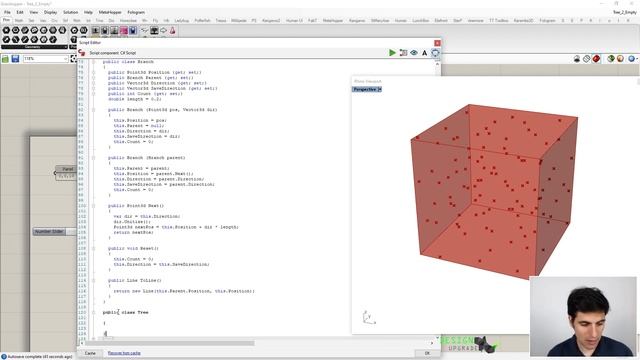Image resolution: width=640 pixels, height=360 pixels.
Task: Open the File menu
Action: click(x=7, y=12)
